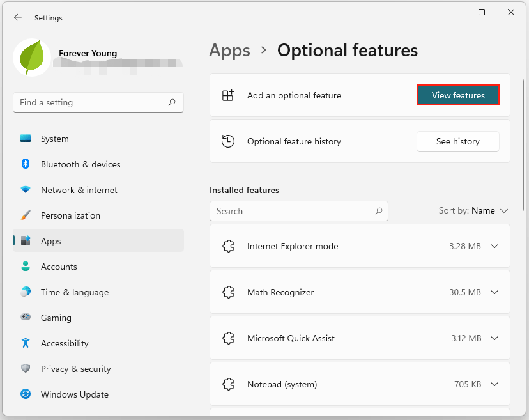Click the back arrow in the title bar
The image size is (529, 420).
(x=17, y=18)
